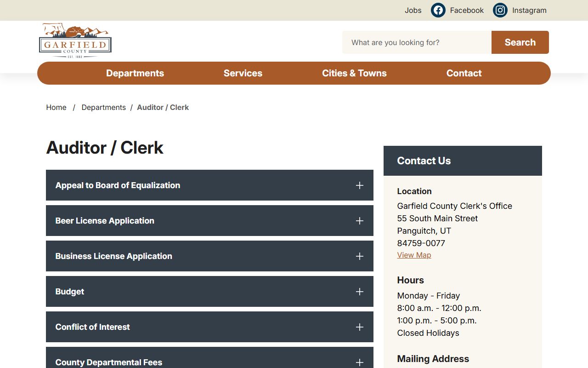This screenshot has height=368, width=588.
Task: Click the Mailing Address heading
Action: click(x=433, y=359)
